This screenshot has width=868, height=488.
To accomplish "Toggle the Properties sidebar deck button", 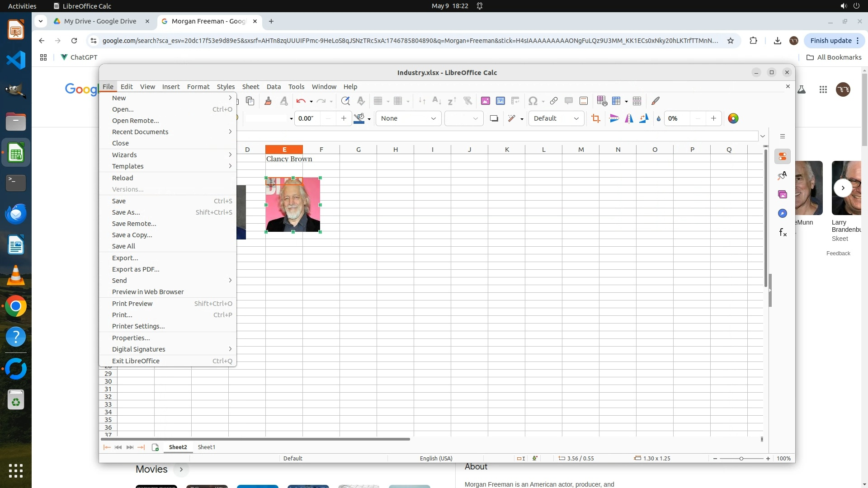I will point(783,156).
